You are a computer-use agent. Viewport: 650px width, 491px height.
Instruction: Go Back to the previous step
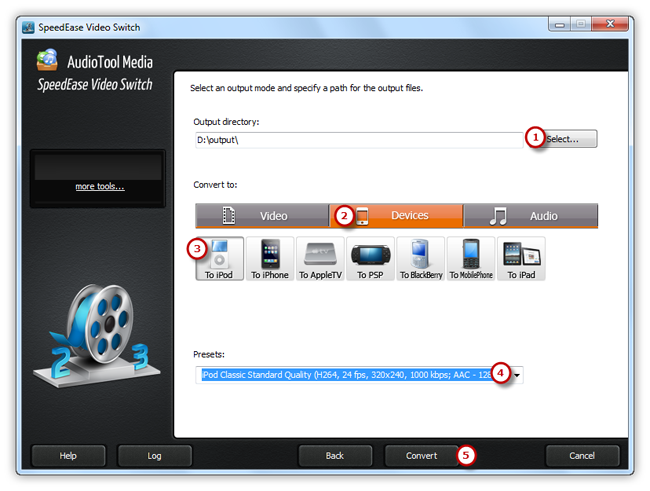pyautogui.click(x=335, y=456)
